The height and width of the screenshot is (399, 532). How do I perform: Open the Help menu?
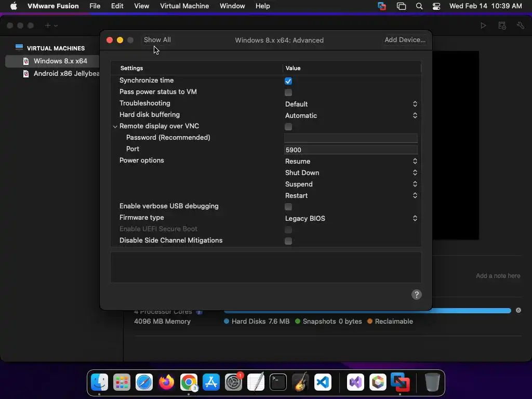tap(262, 6)
